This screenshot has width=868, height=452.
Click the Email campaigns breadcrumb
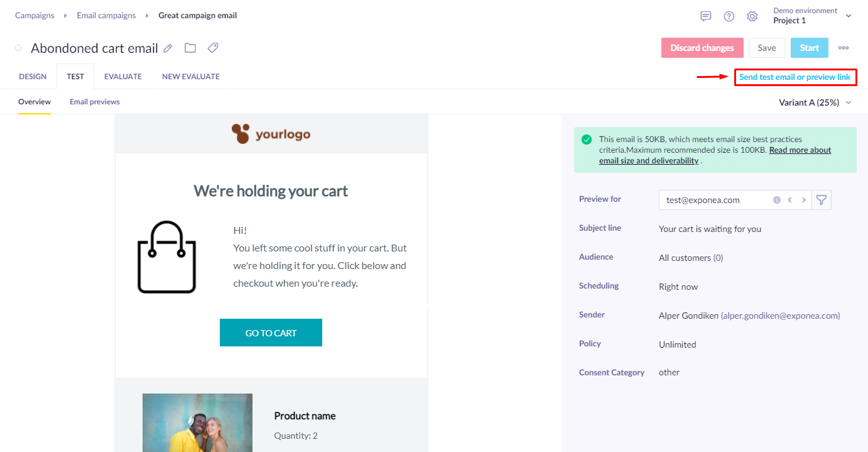pos(106,16)
